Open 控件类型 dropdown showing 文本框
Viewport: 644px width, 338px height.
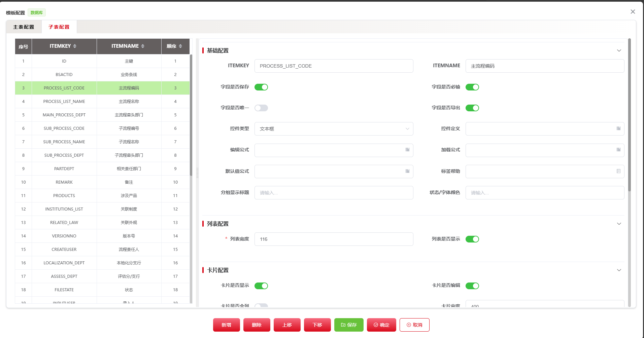[334, 129]
